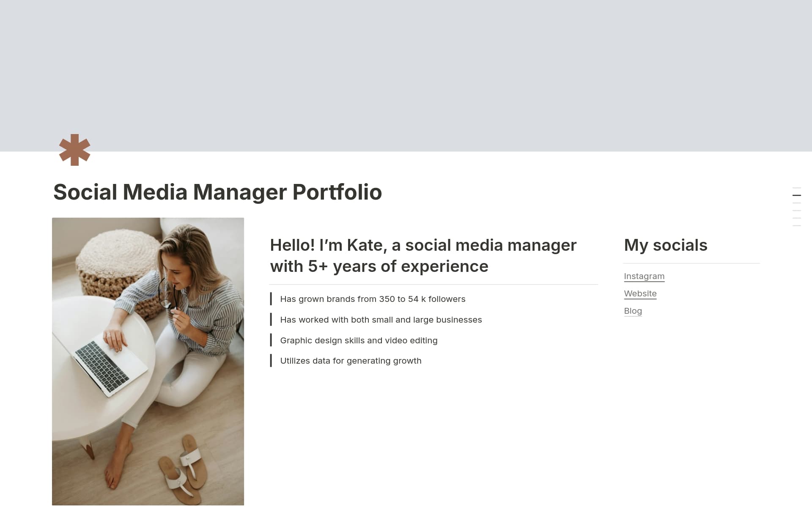Open the Blog link
The height and width of the screenshot is (507, 812).
point(633,311)
